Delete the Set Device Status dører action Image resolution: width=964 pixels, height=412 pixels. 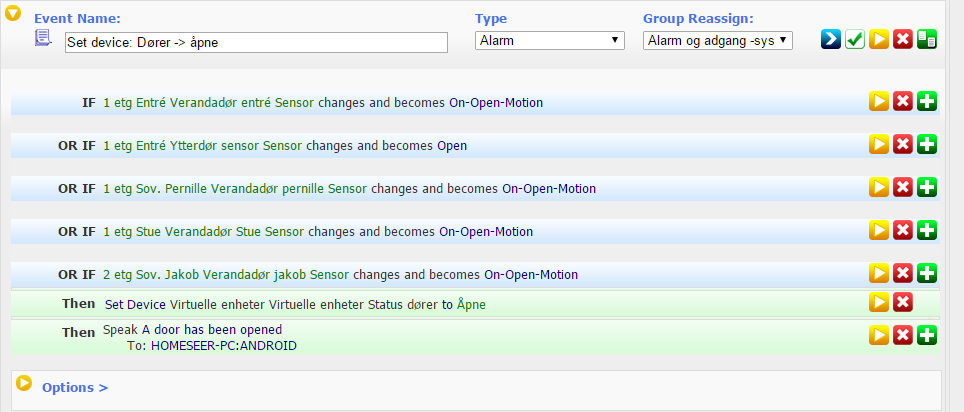coord(903,303)
